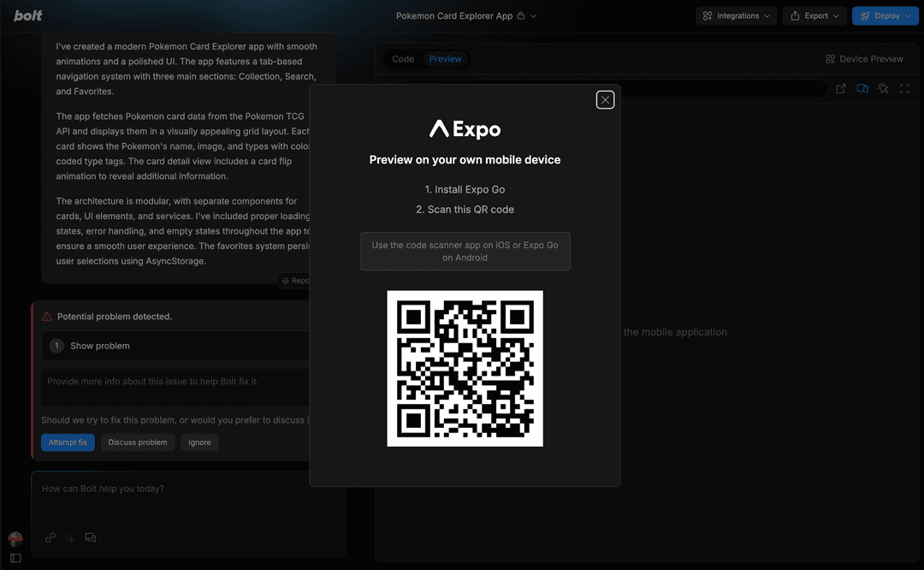Click the lock icon beside the project title
Screen dimensions: 924x570
click(521, 16)
